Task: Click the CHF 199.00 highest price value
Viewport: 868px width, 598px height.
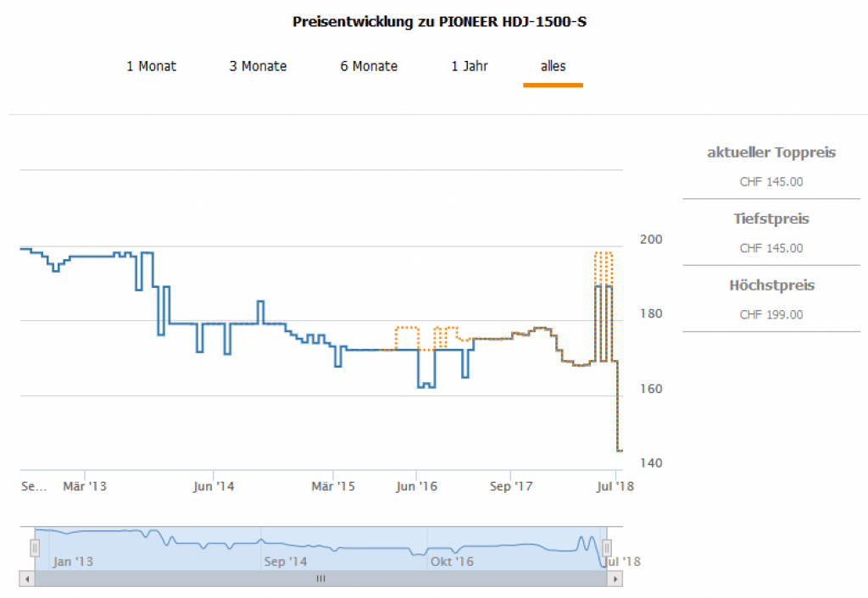Action: 771,315
